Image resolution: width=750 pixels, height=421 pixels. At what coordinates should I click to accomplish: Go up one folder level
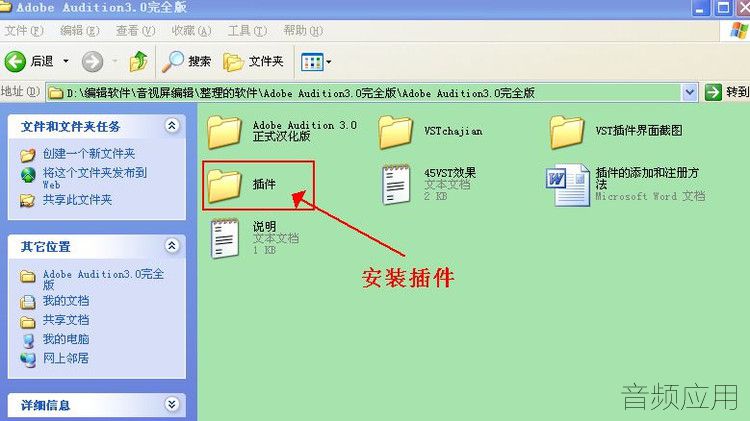(138, 61)
